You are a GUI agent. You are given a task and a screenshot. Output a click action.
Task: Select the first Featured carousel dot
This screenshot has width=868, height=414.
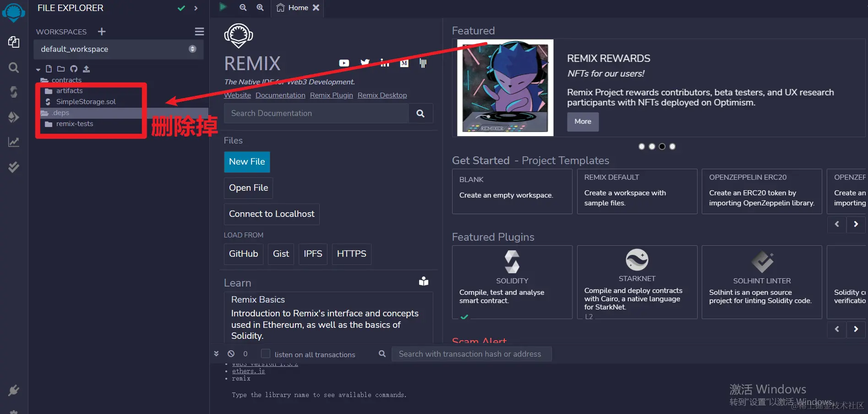[641, 146]
